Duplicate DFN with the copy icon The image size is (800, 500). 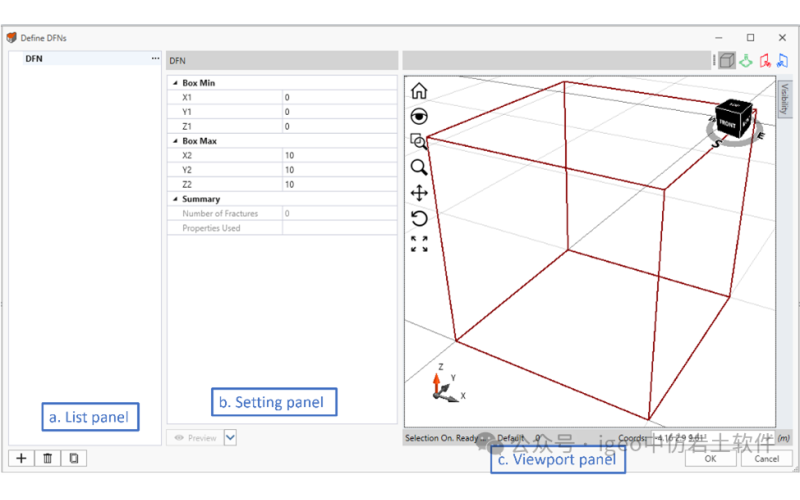(73, 458)
